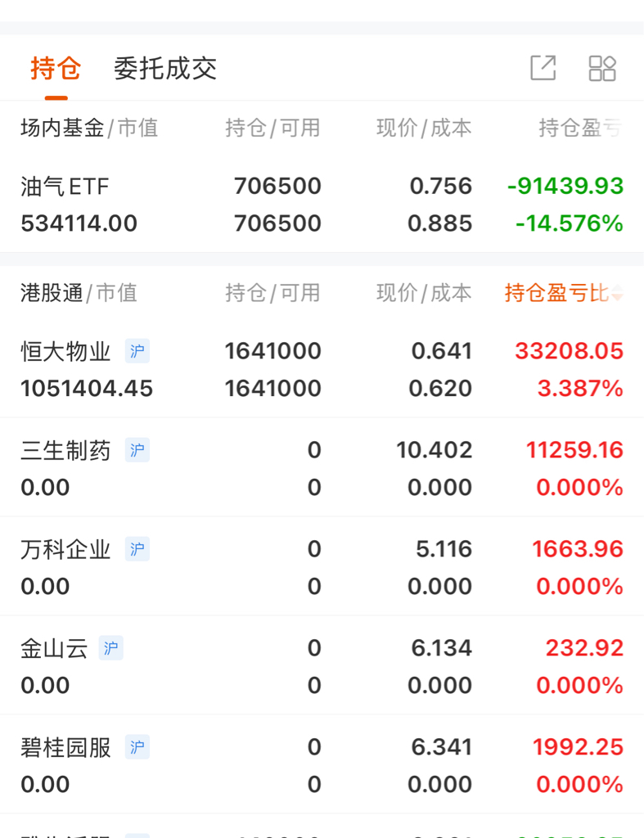Click 现价/成本 header in 港股通 section
This screenshot has height=838, width=644.
pos(425,293)
